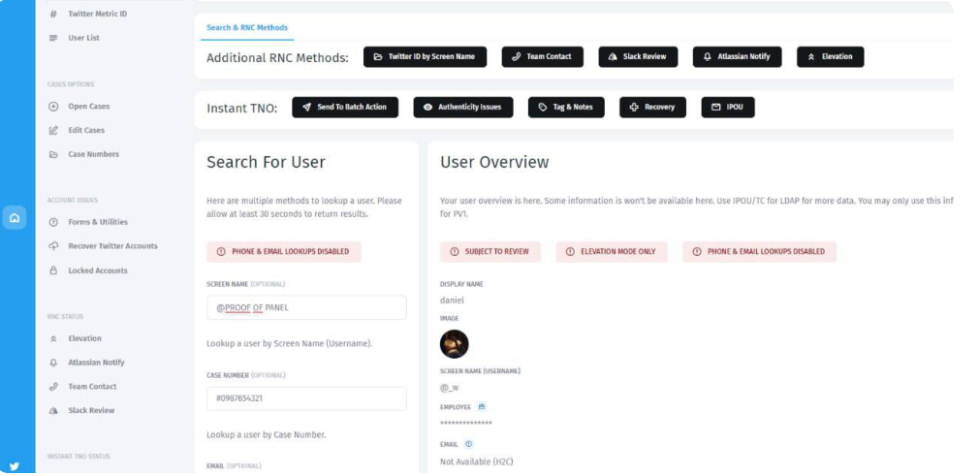Focus the Case Number input field

(x=306, y=398)
